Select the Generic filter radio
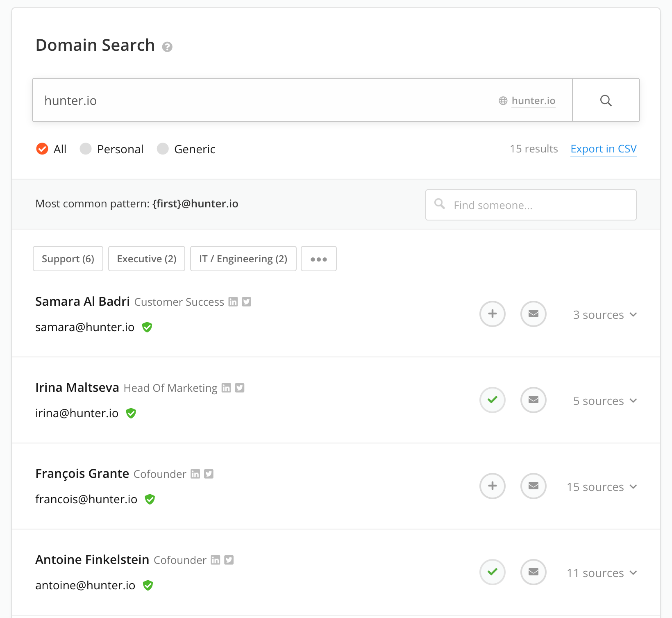672x618 pixels. coord(163,149)
